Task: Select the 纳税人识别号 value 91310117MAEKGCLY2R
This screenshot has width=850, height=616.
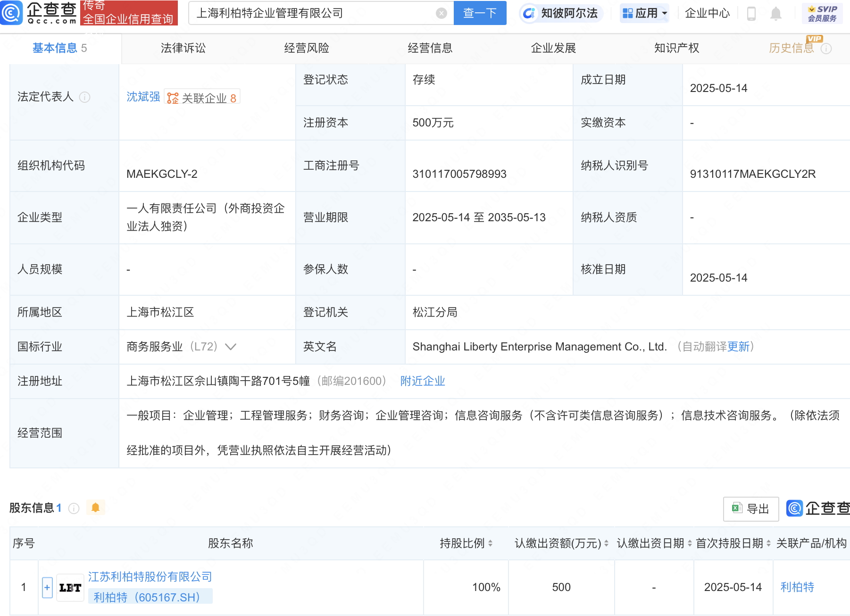Action: 752,174
